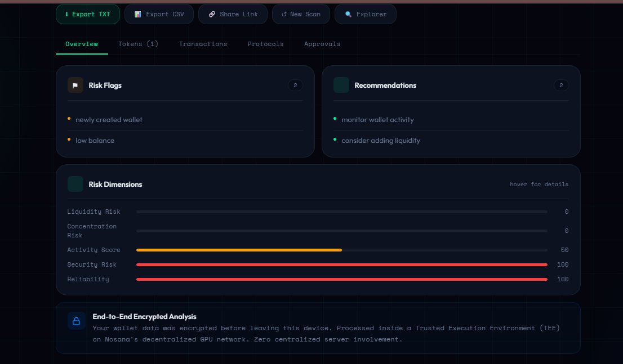623x364 pixels.
Task: Click the Activity Score label
Action: 94,250
